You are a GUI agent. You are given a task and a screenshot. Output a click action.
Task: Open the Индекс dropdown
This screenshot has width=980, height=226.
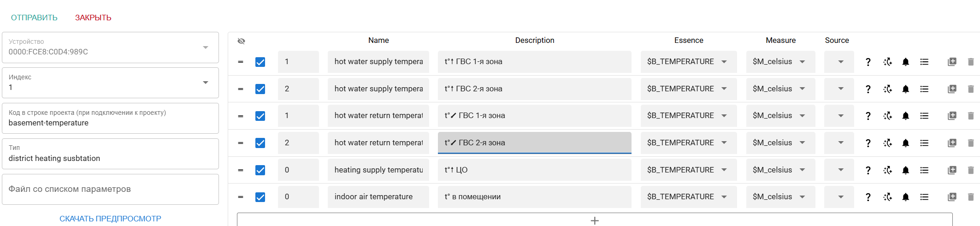coord(206,83)
